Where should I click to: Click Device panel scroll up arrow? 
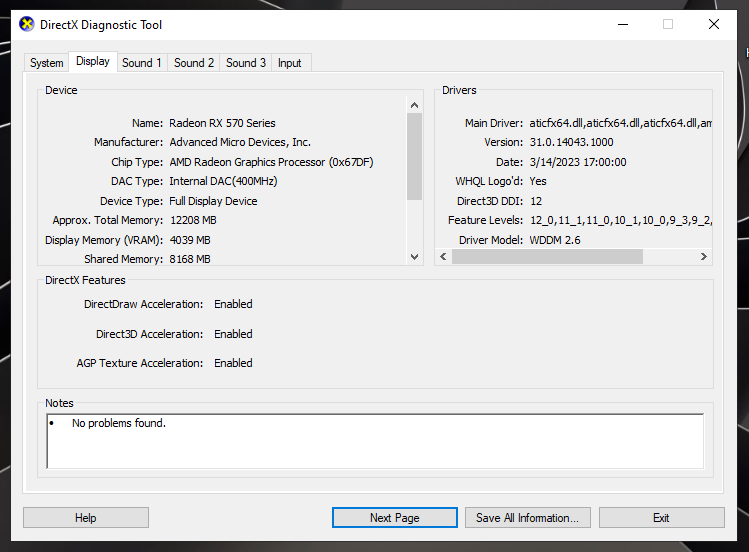pos(414,105)
